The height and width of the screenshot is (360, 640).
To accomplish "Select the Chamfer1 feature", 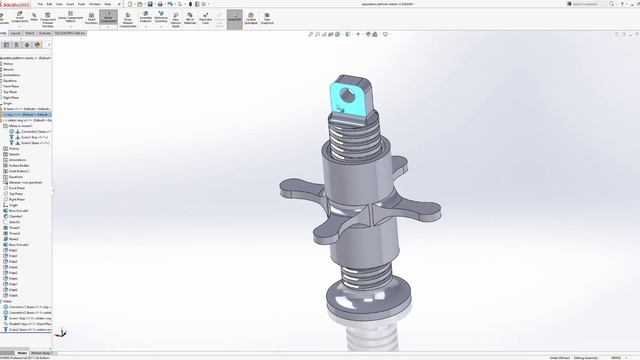I will tap(16, 216).
